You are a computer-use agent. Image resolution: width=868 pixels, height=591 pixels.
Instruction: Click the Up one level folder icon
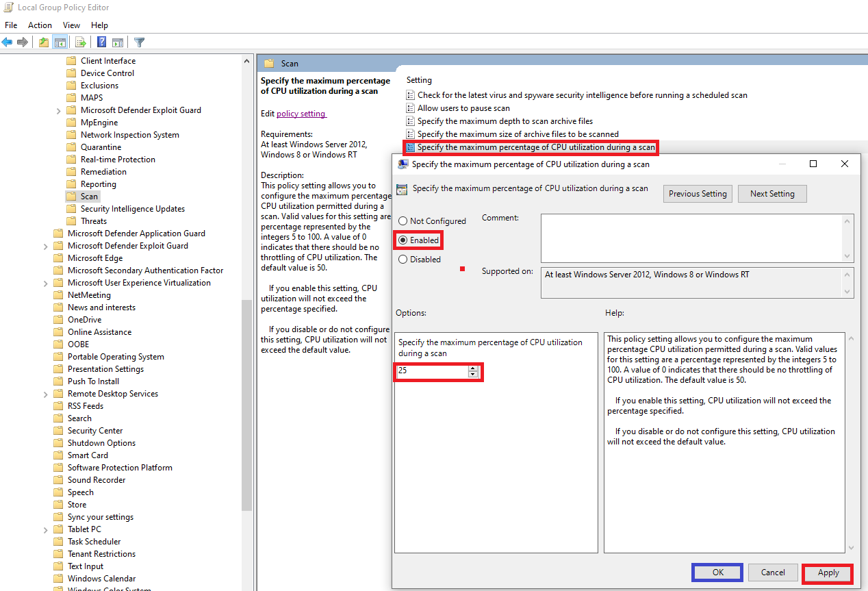tap(44, 42)
